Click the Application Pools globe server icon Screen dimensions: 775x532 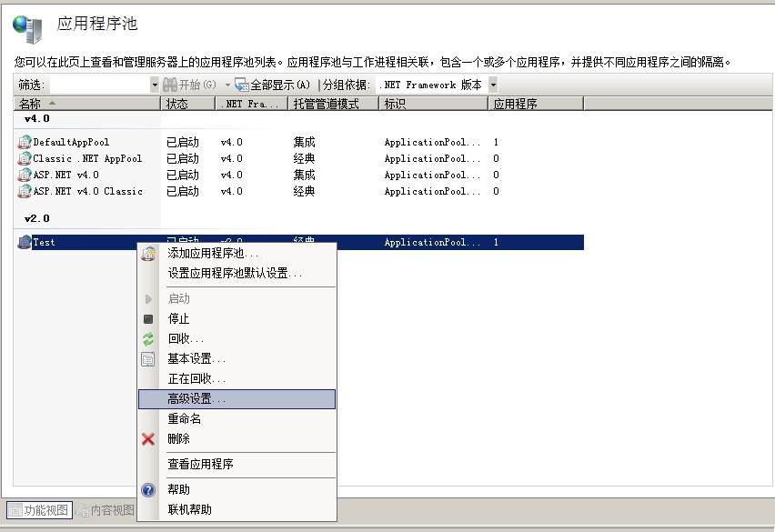27,29
